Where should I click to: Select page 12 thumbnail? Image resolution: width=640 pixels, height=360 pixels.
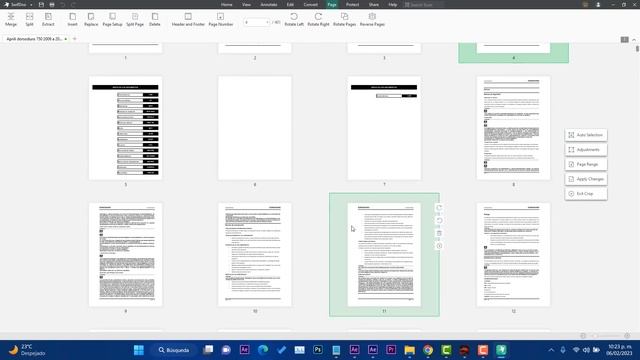(x=513, y=255)
